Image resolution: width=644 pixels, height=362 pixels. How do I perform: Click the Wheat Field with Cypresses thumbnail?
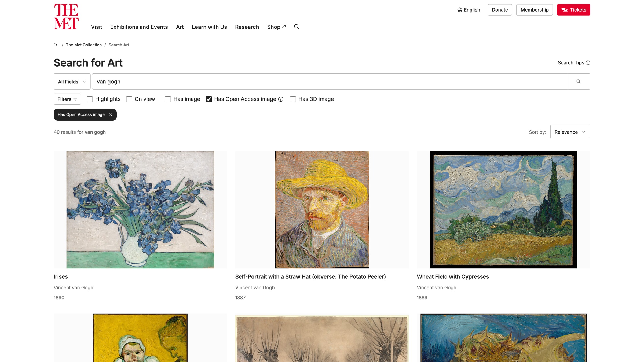point(503,210)
